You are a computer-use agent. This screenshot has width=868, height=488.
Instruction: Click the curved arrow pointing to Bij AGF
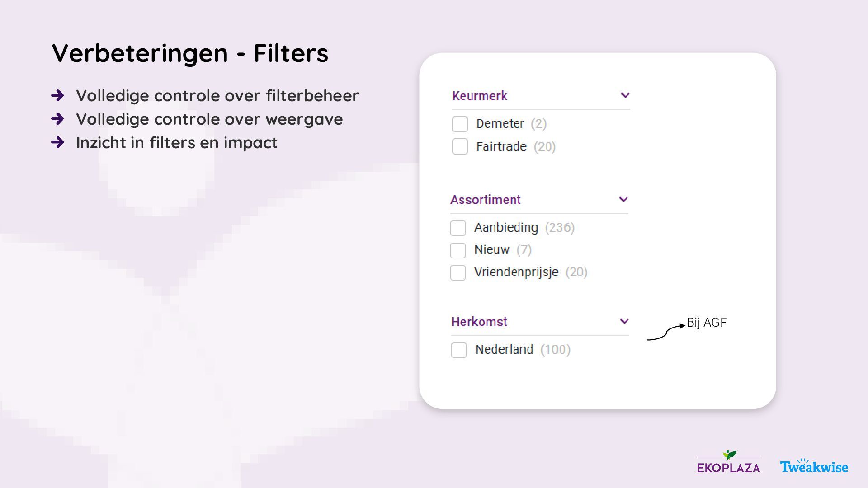pyautogui.click(x=666, y=332)
